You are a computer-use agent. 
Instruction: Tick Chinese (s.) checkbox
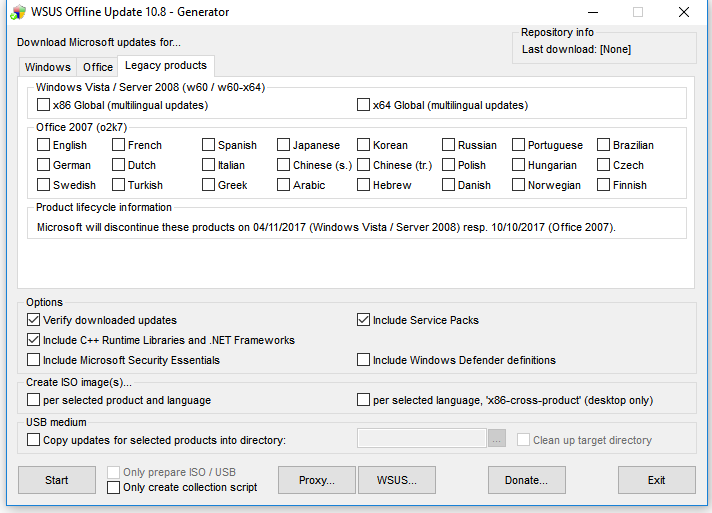pyautogui.click(x=283, y=165)
